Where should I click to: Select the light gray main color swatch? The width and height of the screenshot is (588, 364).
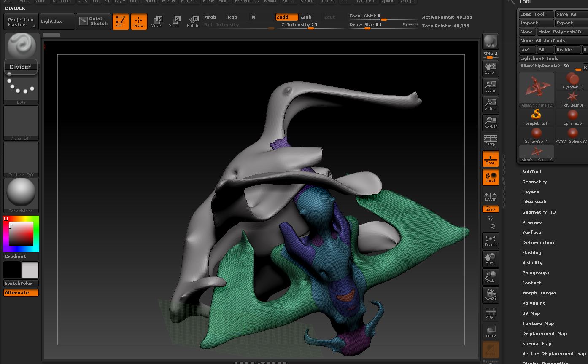30,270
